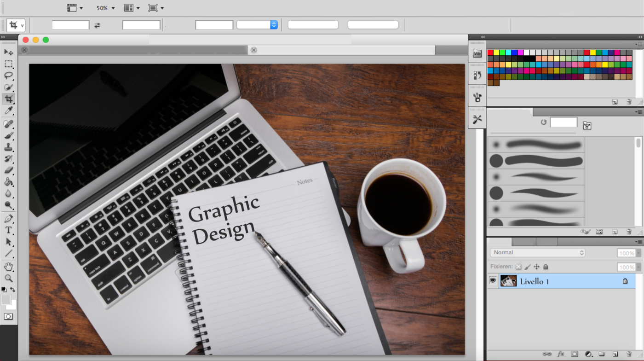This screenshot has height=361, width=644.
Task: Pick the Eyedropper tool
Action: click(8, 111)
